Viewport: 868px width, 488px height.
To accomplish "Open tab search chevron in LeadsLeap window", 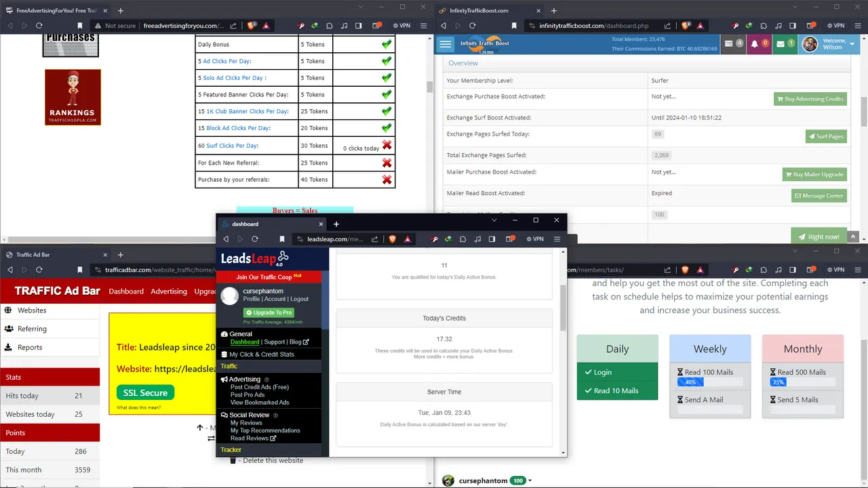I will click(x=494, y=220).
